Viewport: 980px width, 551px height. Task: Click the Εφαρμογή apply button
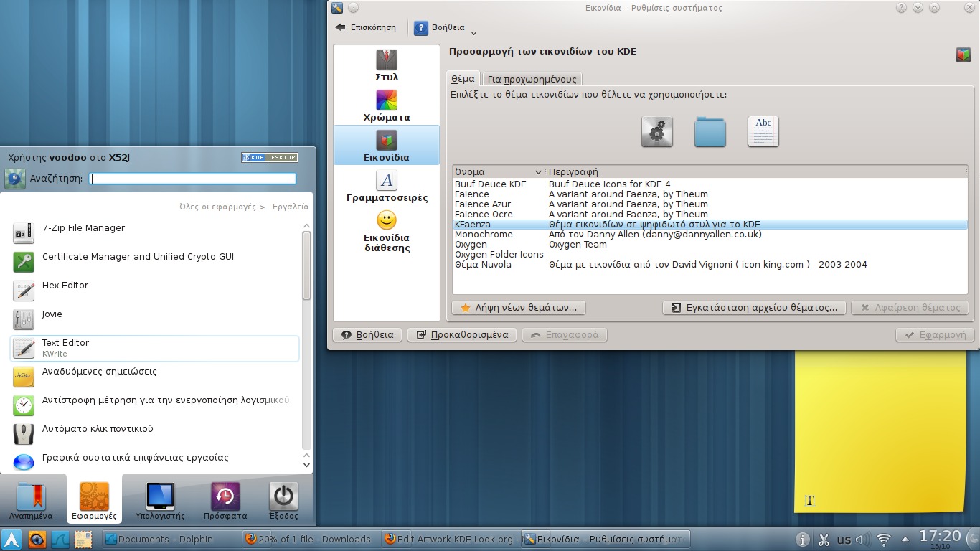coord(936,335)
